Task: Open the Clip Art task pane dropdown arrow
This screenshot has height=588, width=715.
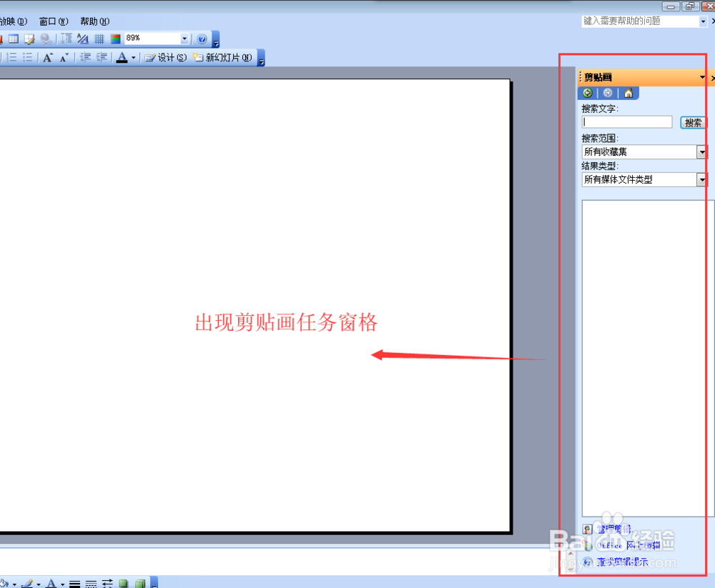Action: pyautogui.click(x=701, y=77)
